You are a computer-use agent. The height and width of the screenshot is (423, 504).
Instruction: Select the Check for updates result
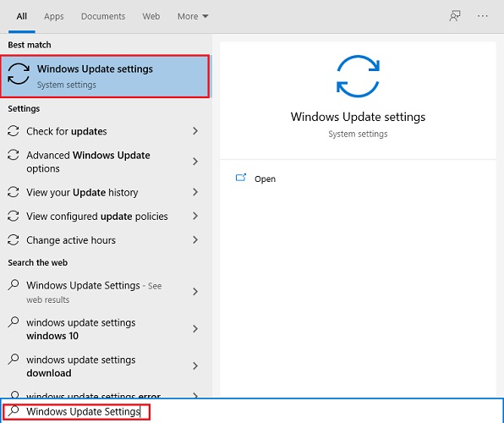point(105,131)
